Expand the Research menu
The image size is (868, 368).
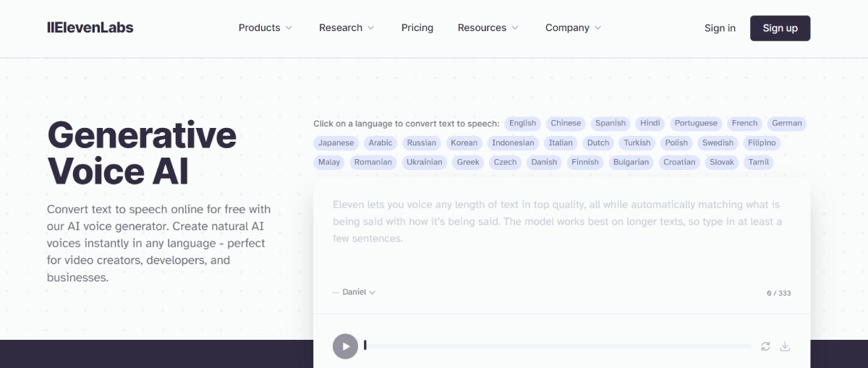tap(346, 27)
